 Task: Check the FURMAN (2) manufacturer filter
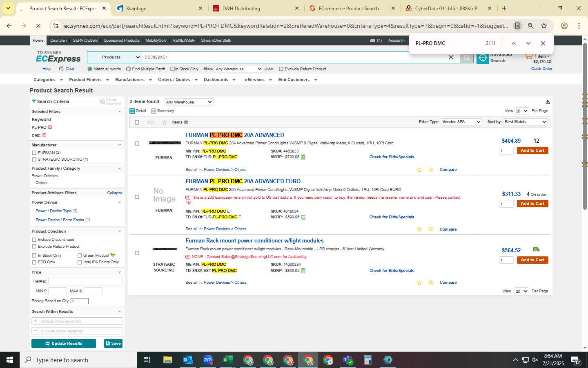(x=34, y=153)
